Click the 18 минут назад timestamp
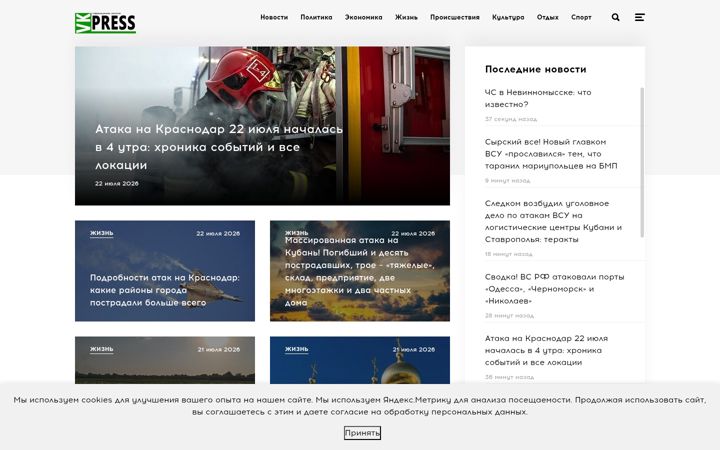The height and width of the screenshot is (450, 720). (509, 254)
